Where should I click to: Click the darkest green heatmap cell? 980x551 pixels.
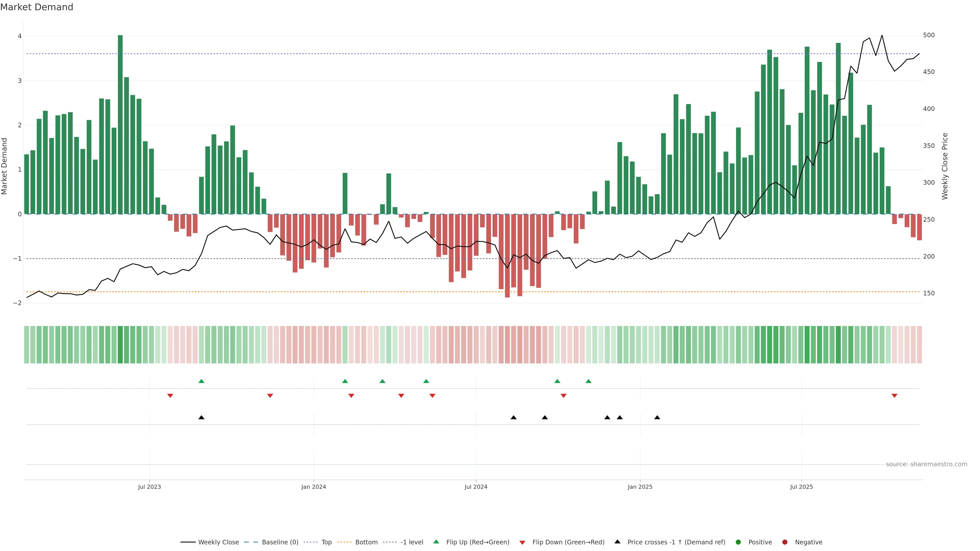120,344
